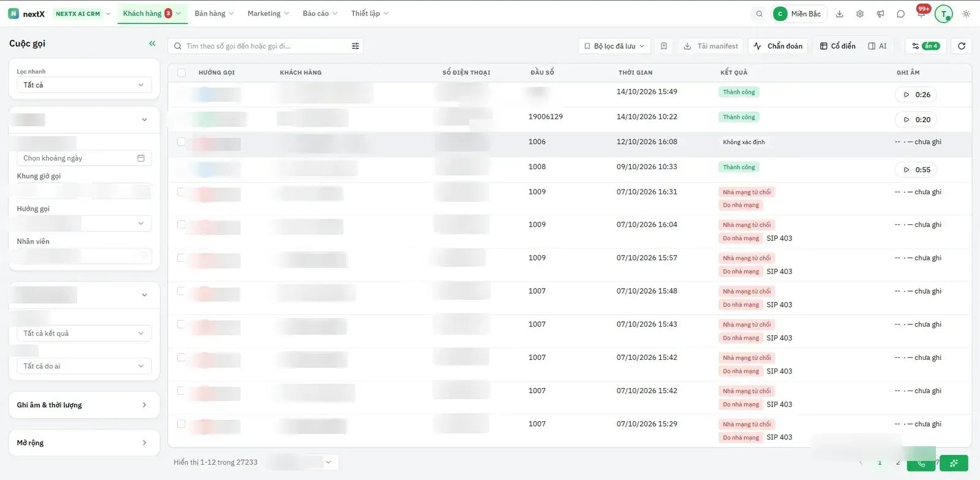Open notifications bell with 99+ badge

[921, 13]
